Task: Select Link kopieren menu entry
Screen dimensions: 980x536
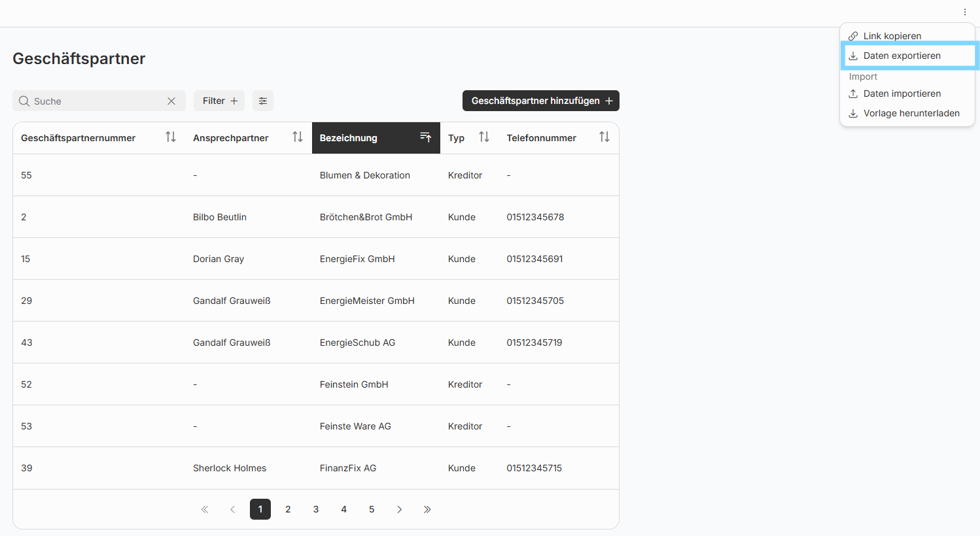Action: pos(892,36)
